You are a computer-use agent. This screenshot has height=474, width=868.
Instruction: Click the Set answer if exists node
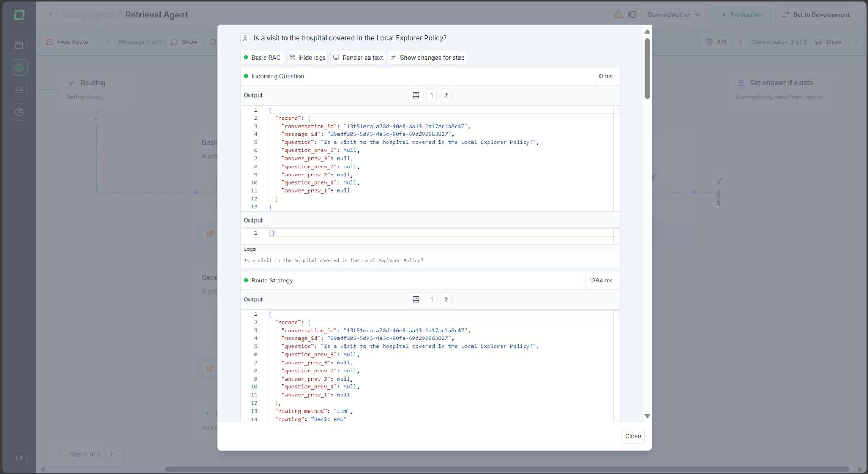[781, 90]
